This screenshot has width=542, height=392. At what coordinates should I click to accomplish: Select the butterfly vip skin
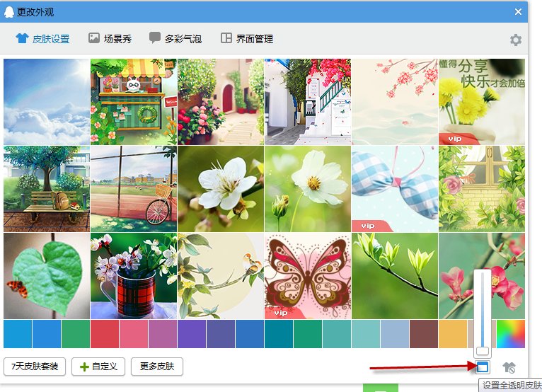pyautogui.click(x=308, y=276)
